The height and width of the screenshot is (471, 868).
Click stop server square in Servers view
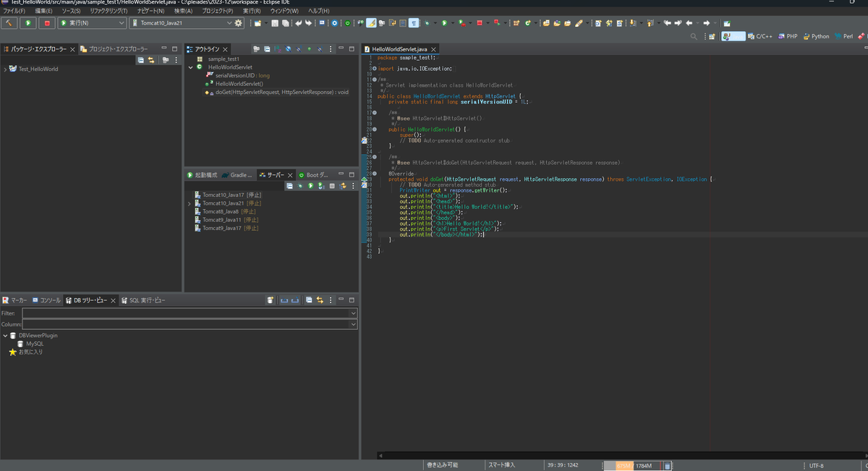pyautogui.click(x=332, y=186)
